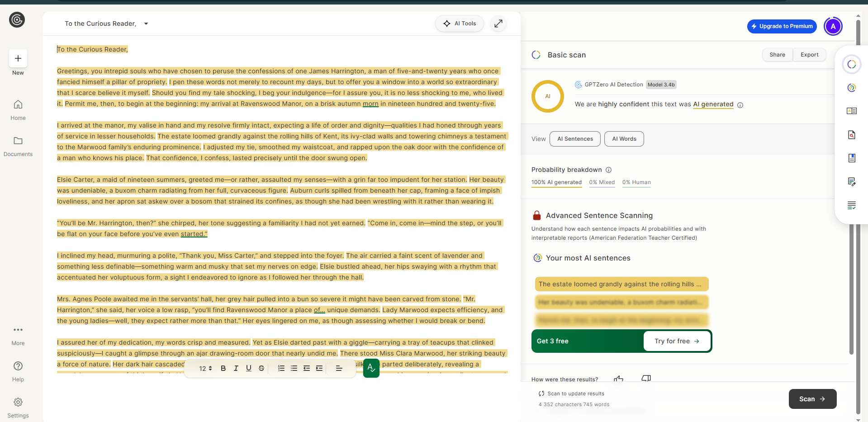Toggle underline text formatting
Screen dimensions: 868x422
[x=248, y=368]
